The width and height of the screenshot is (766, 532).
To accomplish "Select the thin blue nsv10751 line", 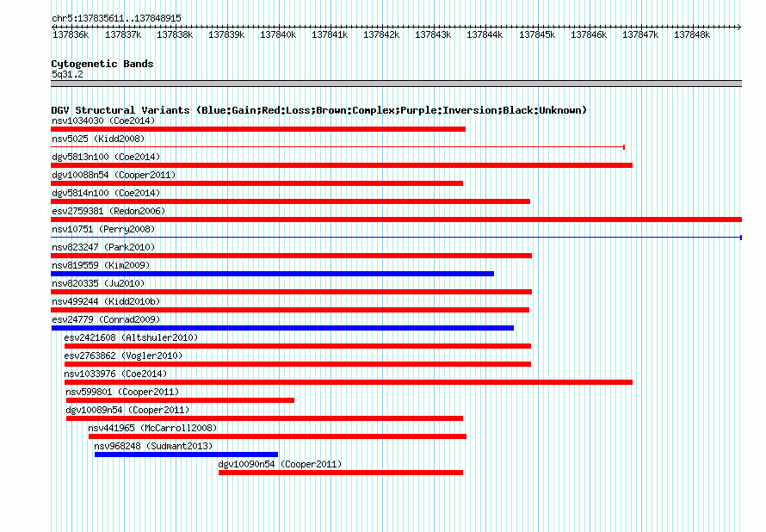I will point(396,238).
